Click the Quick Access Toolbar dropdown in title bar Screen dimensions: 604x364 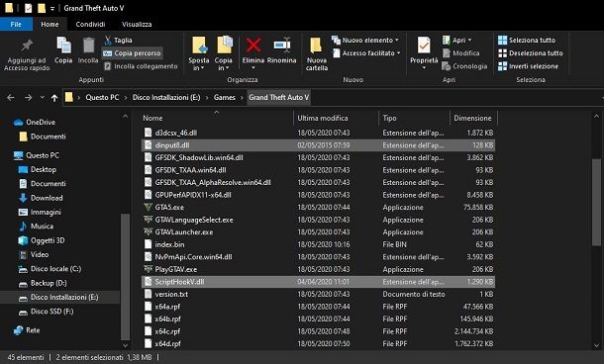click(x=52, y=8)
